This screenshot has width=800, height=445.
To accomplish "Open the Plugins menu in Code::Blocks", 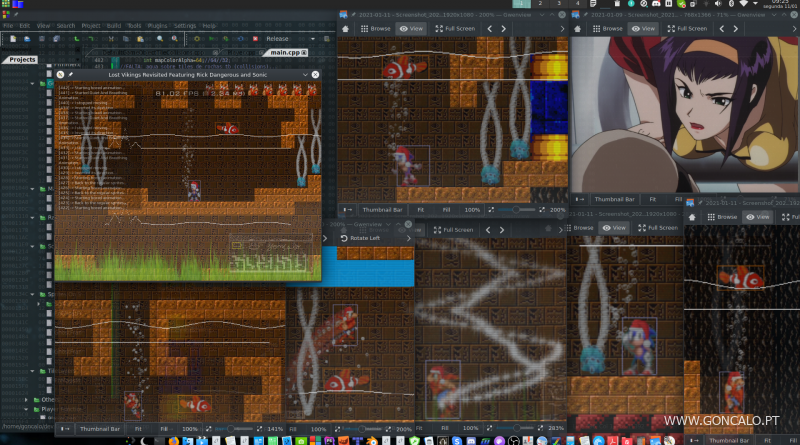I will [157, 26].
